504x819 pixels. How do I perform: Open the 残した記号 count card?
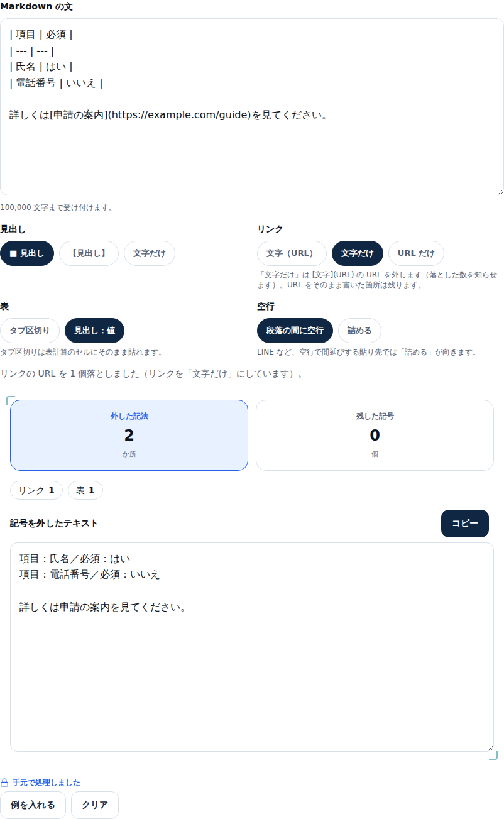(x=375, y=435)
